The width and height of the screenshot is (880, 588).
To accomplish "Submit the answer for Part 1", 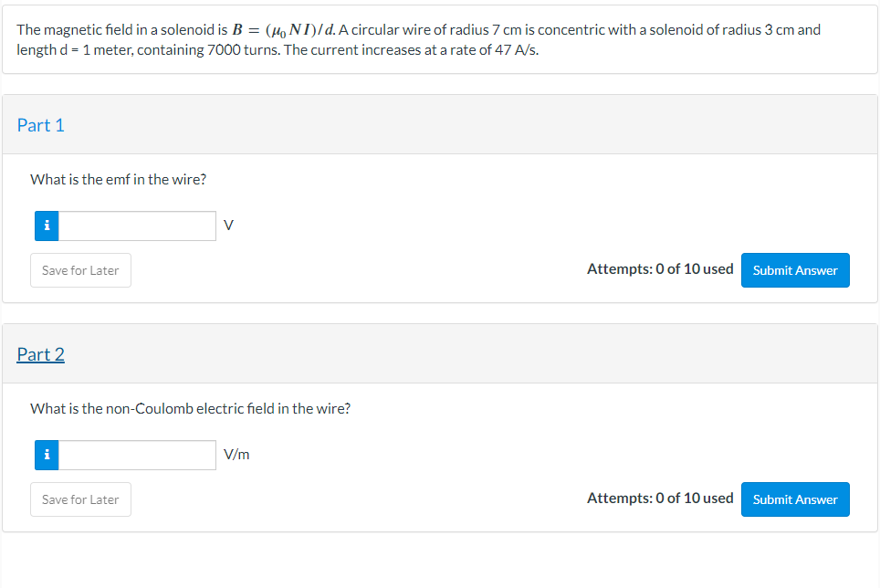I will [x=794, y=270].
